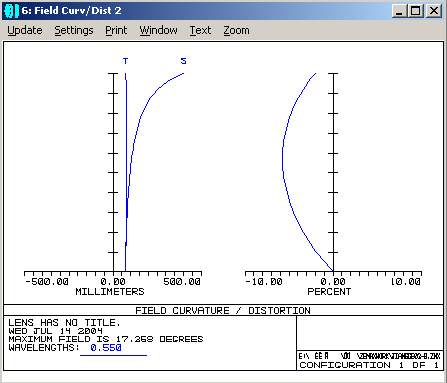Click the CONFIGURATION 1 OF 1 text
The width and height of the screenshot is (447, 383).
[369, 365]
